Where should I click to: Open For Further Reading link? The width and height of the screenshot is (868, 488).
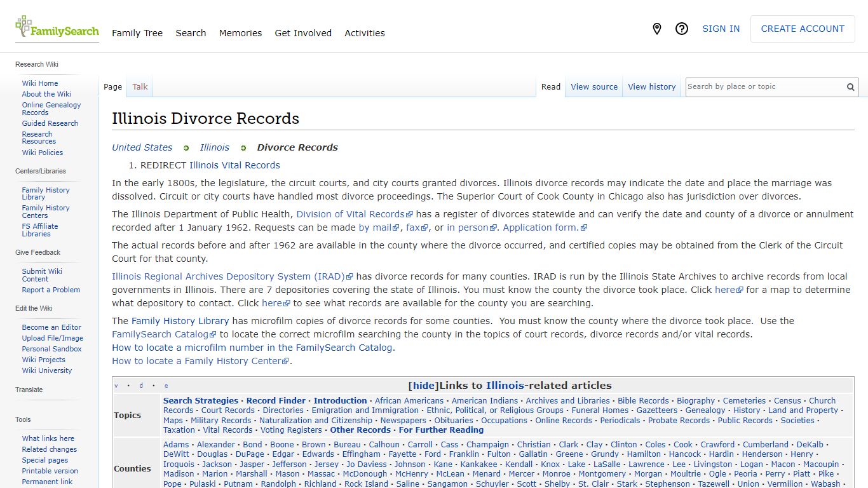[441, 430]
